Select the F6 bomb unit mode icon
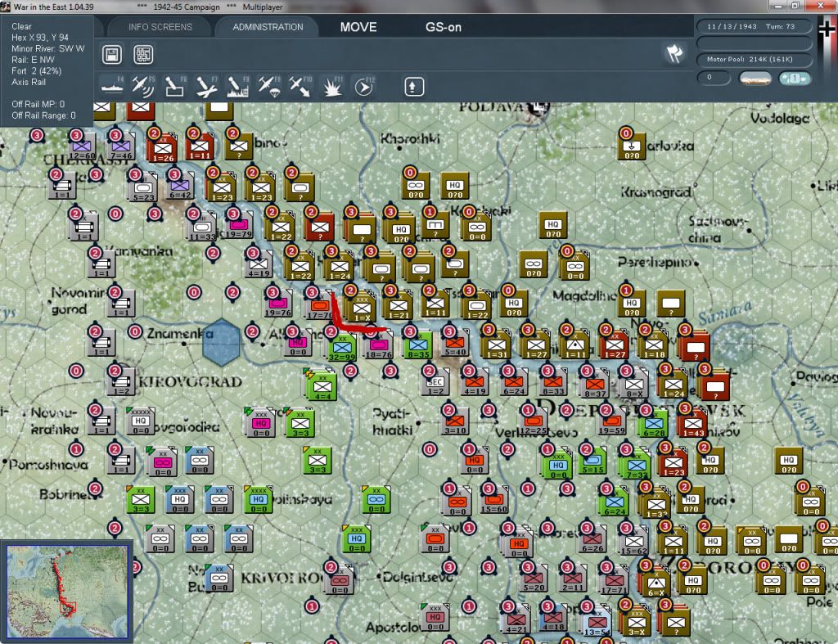This screenshot has width=838, height=644. (175, 87)
